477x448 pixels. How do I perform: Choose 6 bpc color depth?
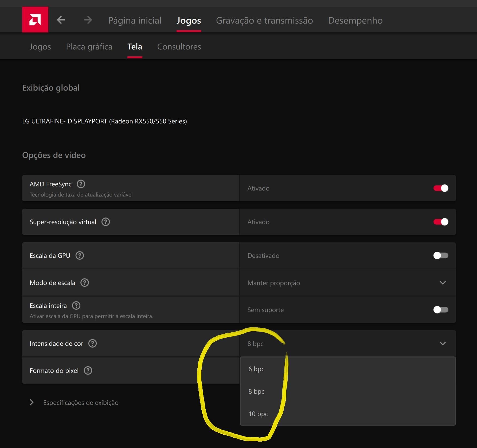[347, 369]
